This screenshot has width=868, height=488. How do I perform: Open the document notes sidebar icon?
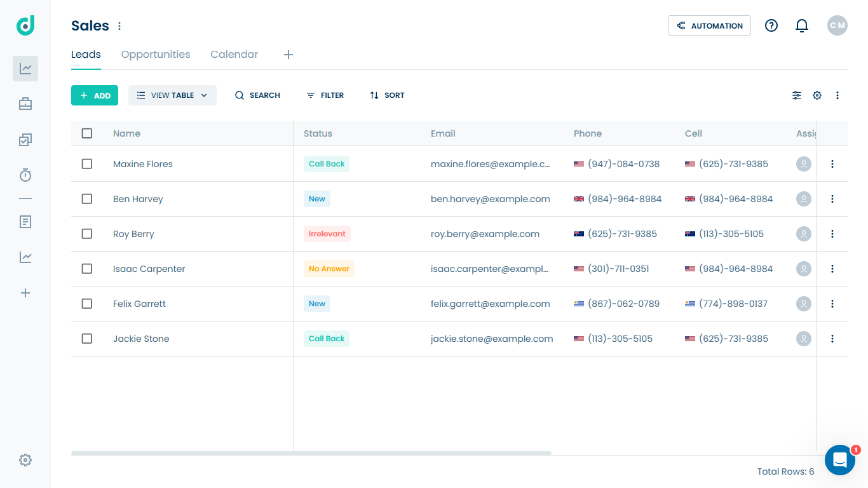[x=25, y=222]
